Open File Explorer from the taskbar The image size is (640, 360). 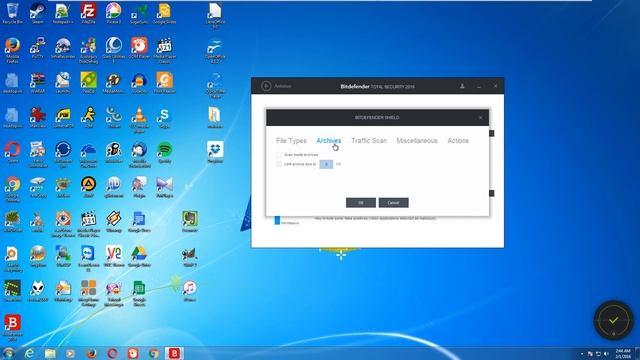click(50, 353)
